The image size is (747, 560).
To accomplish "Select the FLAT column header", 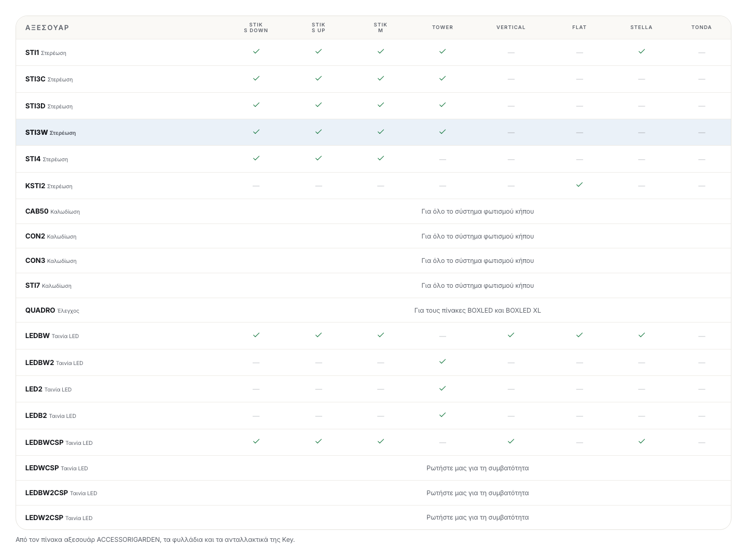I will pos(579,27).
